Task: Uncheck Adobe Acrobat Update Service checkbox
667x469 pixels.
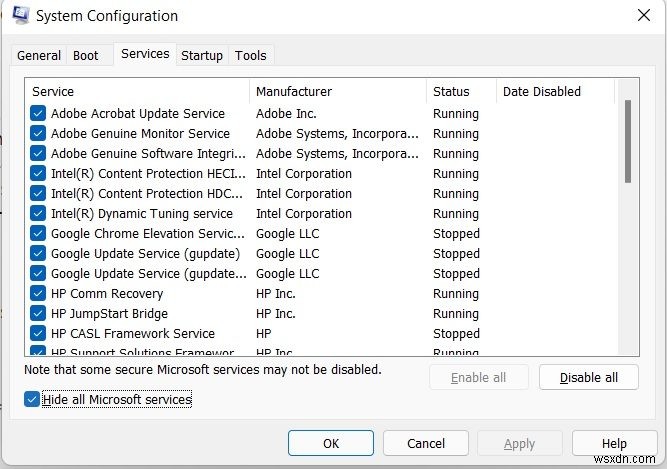Action: [38, 114]
